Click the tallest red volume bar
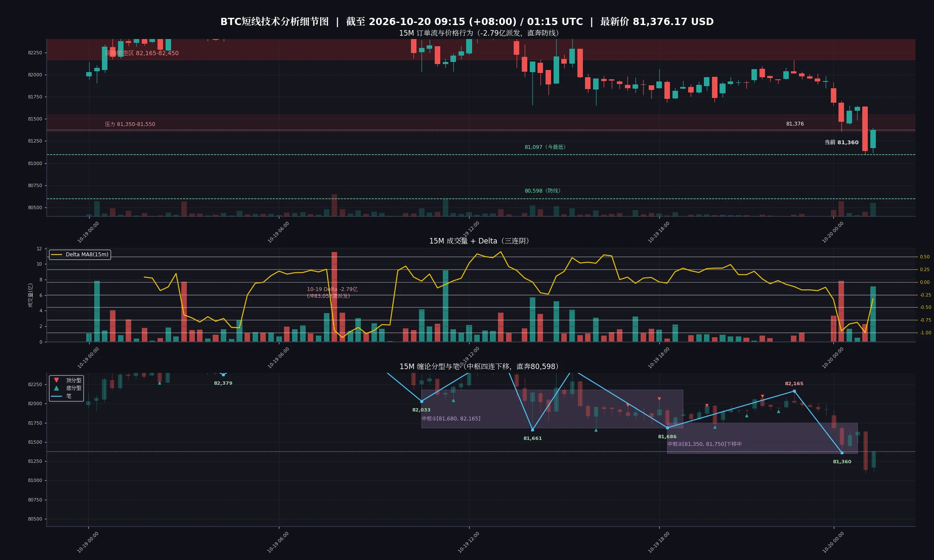The image size is (934, 560). pyautogui.click(x=334, y=297)
